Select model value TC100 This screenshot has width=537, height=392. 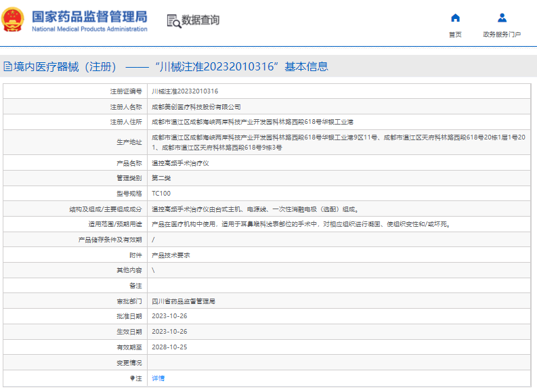click(x=161, y=194)
